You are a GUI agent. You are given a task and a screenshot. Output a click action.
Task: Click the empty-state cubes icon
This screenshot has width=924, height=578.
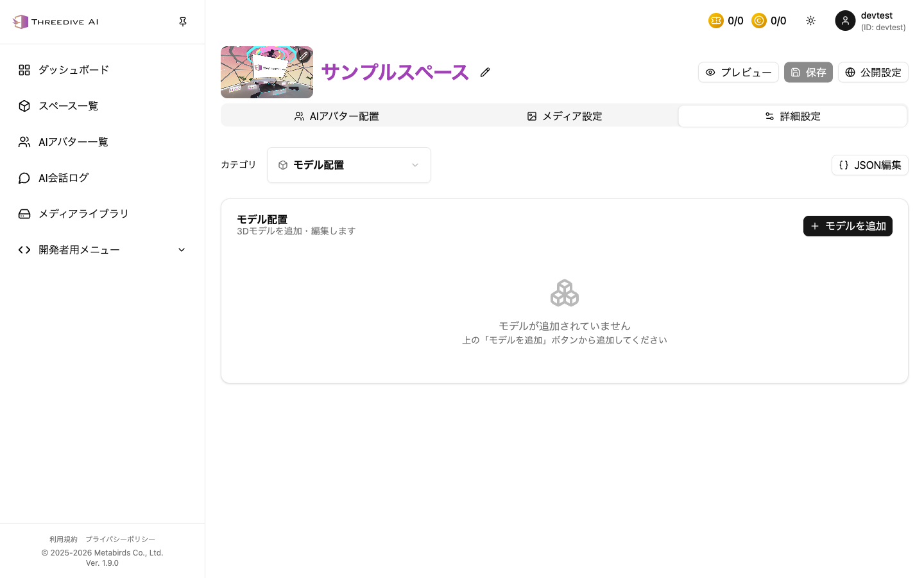pos(565,293)
